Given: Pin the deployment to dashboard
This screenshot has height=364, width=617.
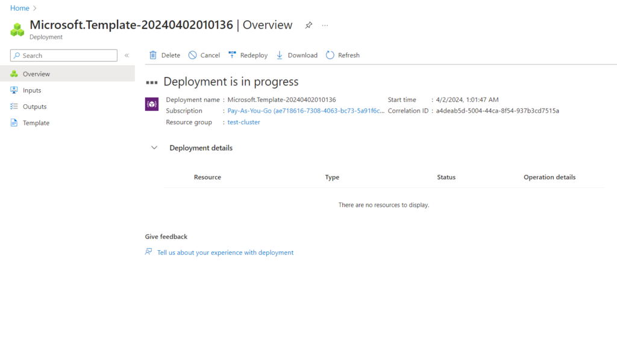Looking at the screenshot, I should coord(308,25).
